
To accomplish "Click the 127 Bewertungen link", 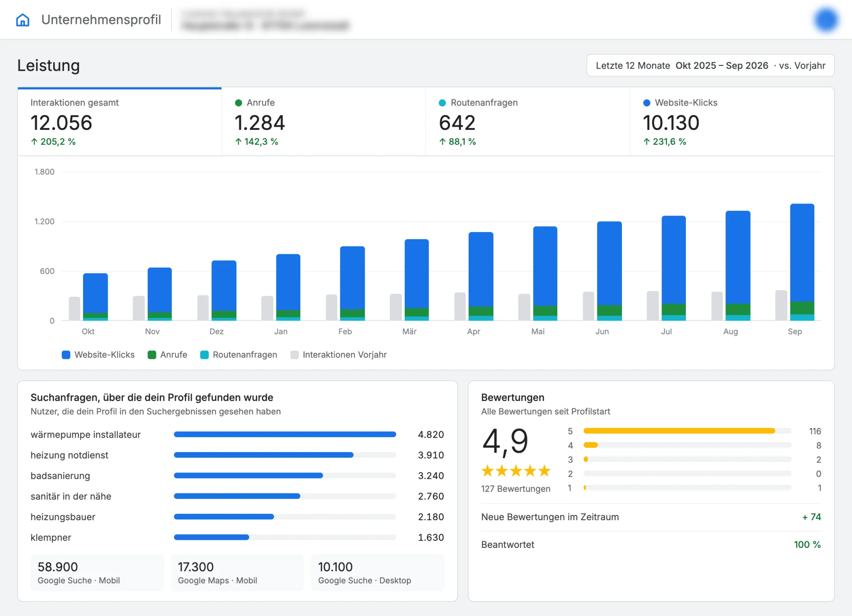I will coord(516,489).
